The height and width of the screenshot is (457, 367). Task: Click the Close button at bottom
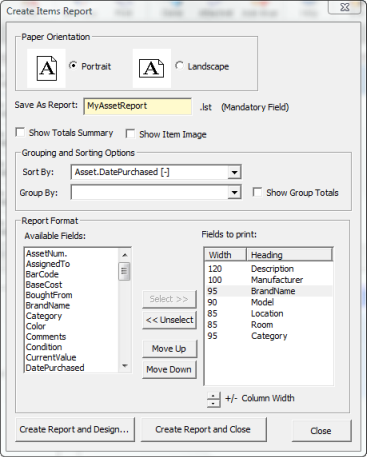point(321,431)
